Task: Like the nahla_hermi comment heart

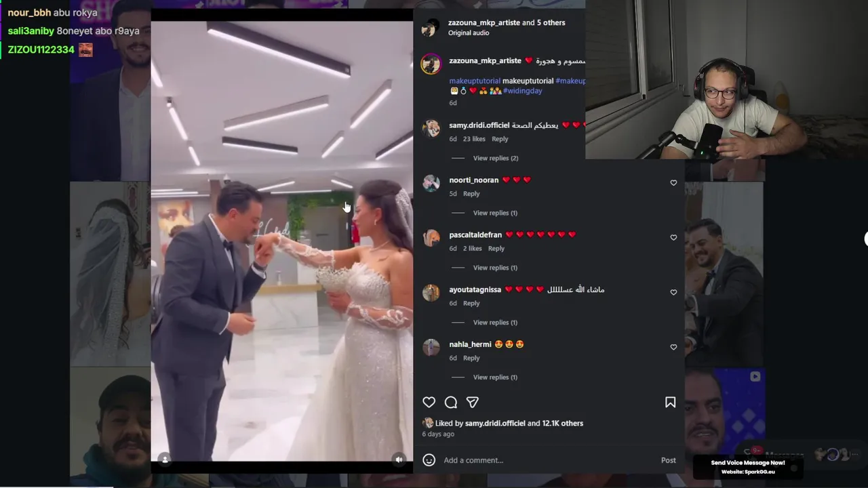Action: (x=673, y=347)
